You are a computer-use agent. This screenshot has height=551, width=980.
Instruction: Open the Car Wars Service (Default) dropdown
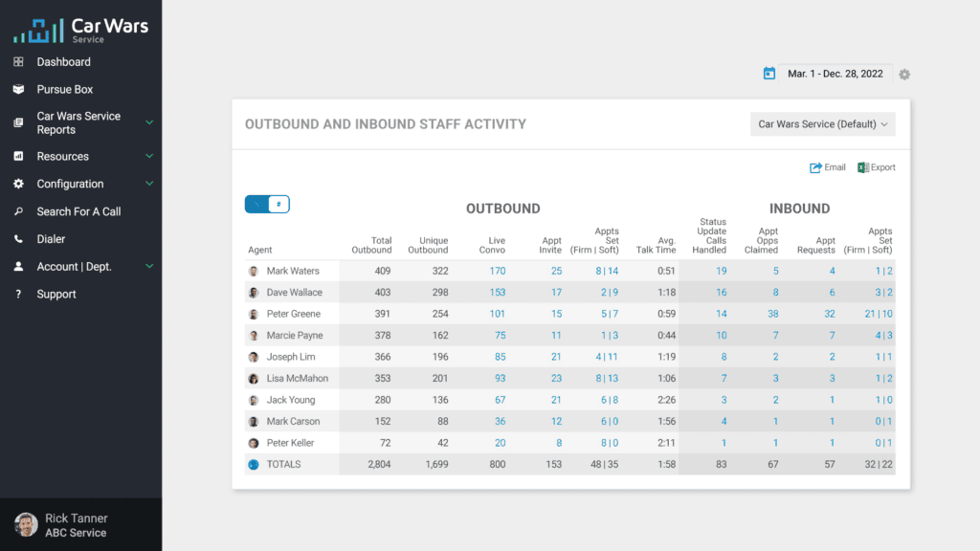pyautogui.click(x=822, y=124)
